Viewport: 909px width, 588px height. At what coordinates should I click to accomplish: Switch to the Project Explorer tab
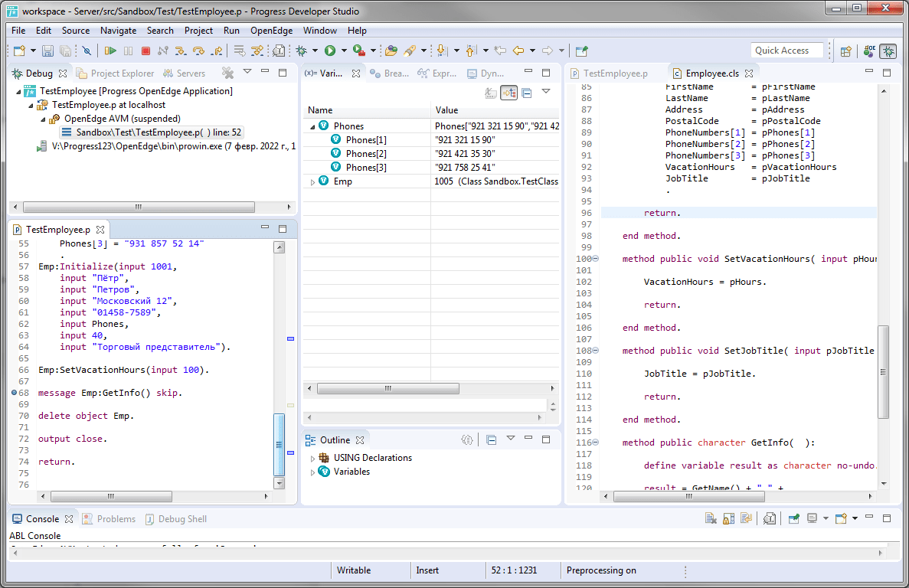click(x=115, y=73)
